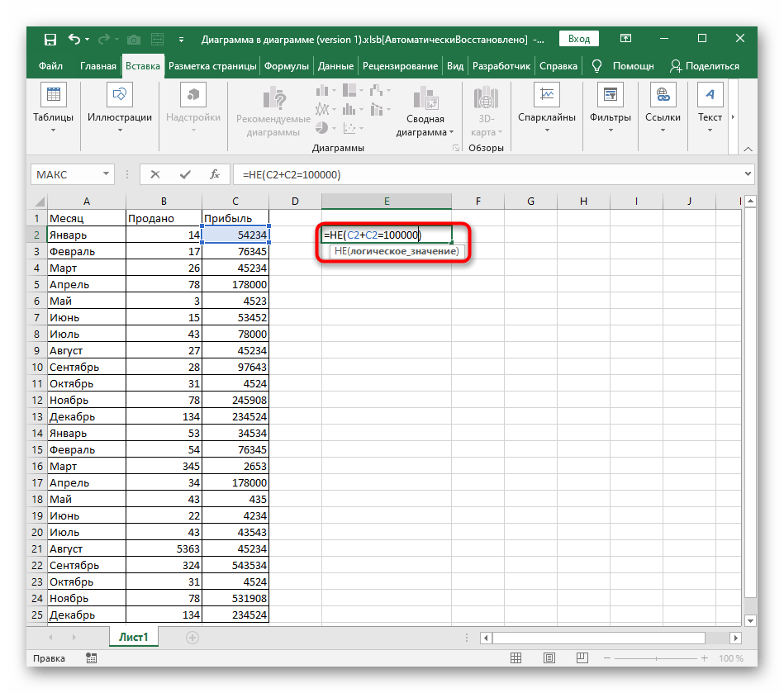This screenshot has height=693, width=784.
Task: Open 3D Map (3D-карта)
Action: pos(486,111)
